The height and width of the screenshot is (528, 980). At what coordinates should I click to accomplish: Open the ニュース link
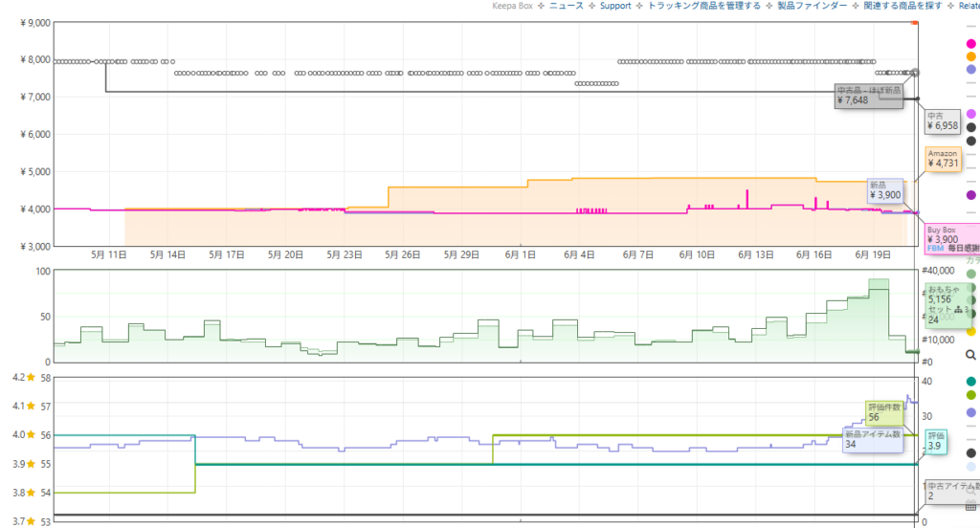[567, 6]
